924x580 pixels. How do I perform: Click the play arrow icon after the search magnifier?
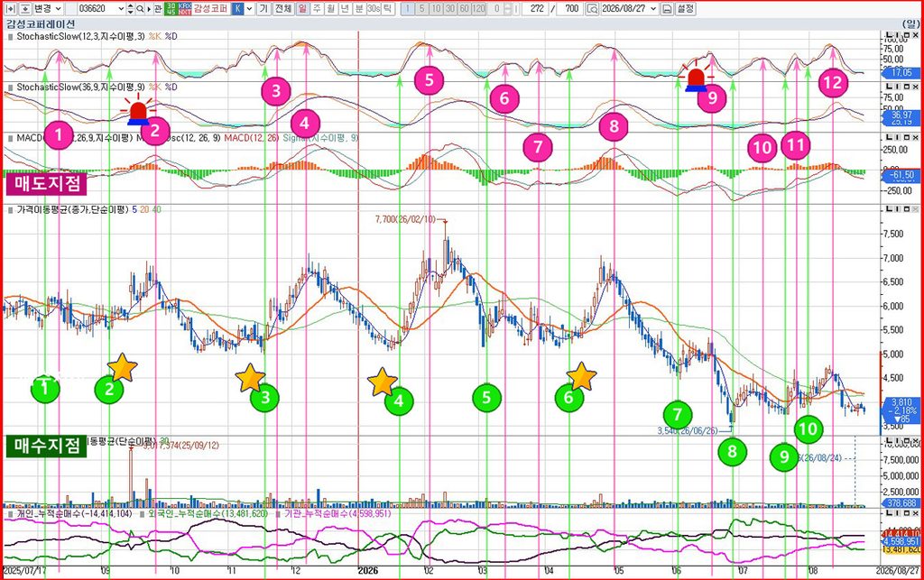click(149, 9)
